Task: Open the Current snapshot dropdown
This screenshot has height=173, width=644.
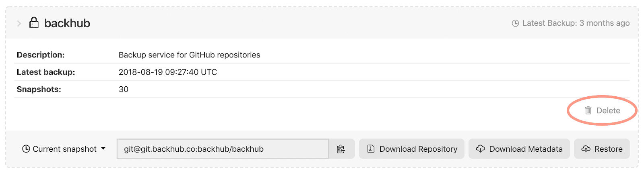Action: 64,149
